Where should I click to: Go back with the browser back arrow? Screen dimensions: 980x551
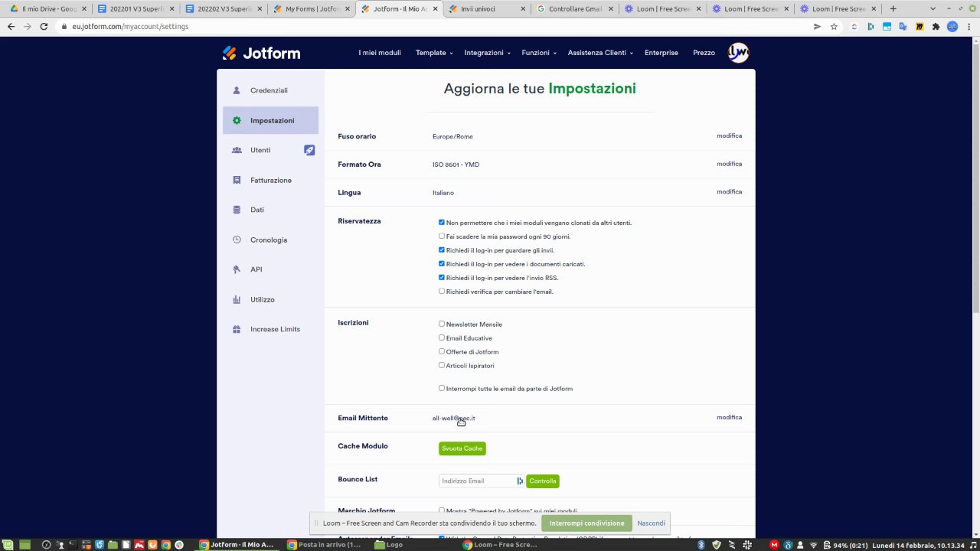pos(11,26)
